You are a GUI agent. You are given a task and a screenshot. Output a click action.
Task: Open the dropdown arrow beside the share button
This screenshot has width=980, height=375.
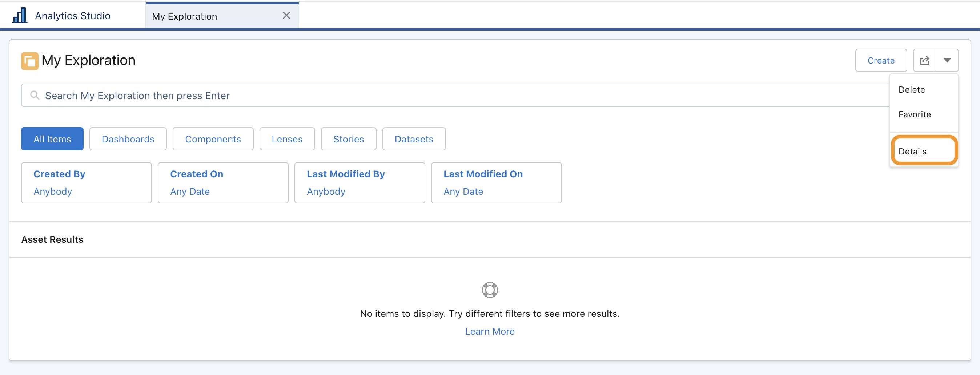pos(948,60)
